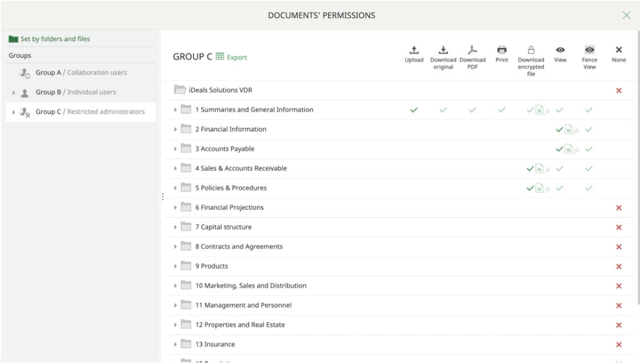The width and height of the screenshot is (640, 364).
Task: Click the Print permission icon
Action: point(500,50)
